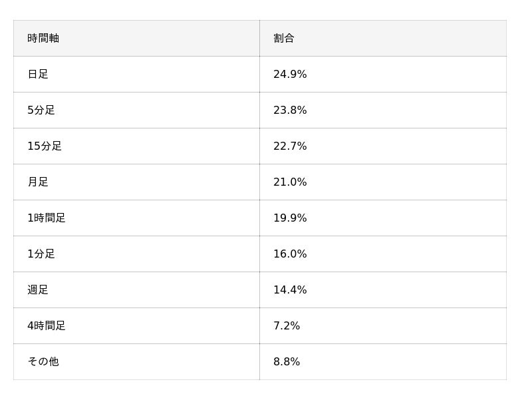This screenshot has width=532, height=400.
Task: Click the 14.4% value cell
Action: pyautogui.click(x=290, y=290)
